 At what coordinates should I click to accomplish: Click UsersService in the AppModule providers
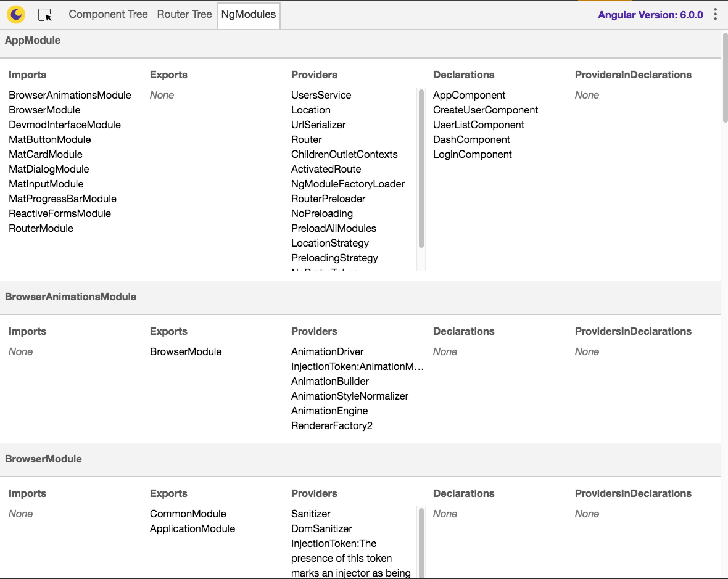point(321,95)
